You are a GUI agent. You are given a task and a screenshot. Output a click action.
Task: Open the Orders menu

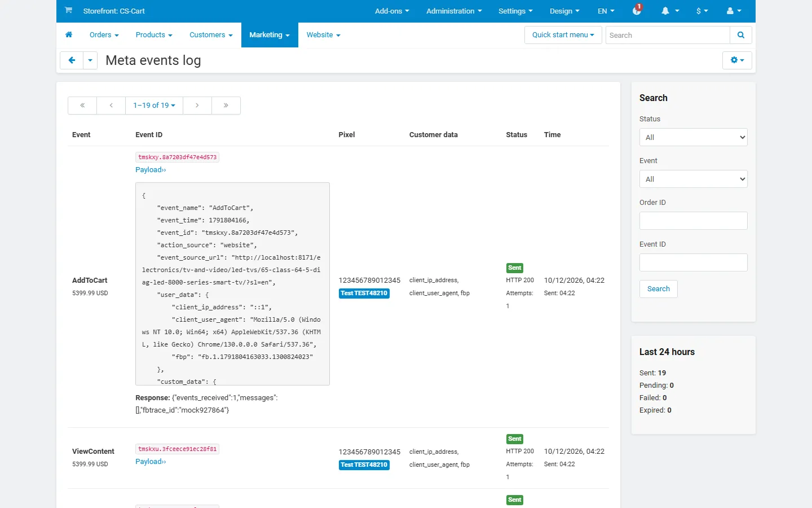[104, 35]
